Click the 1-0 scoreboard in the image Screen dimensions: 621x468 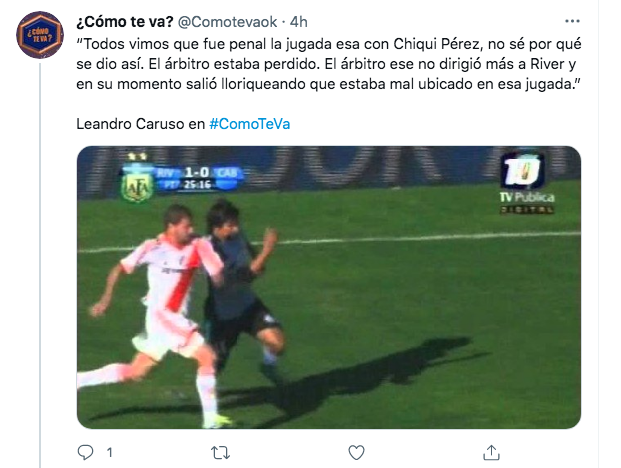point(197,172)
